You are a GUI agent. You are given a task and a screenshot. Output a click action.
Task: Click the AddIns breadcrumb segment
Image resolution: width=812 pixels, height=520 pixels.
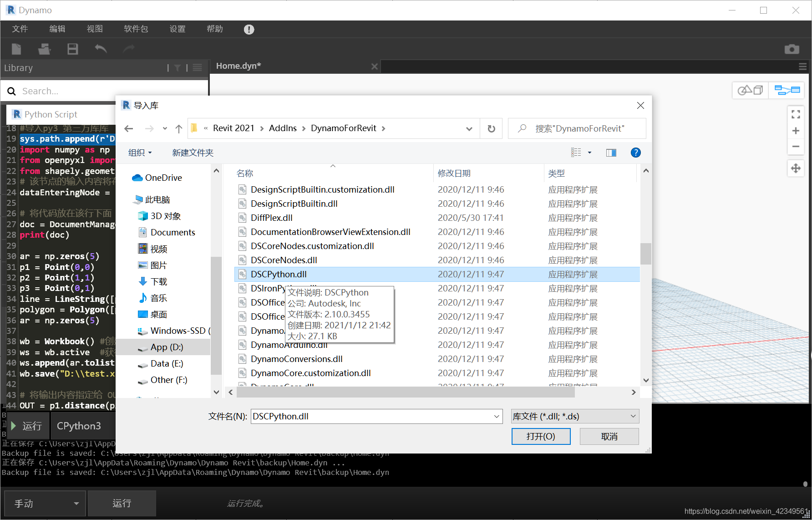pos(283,128)
